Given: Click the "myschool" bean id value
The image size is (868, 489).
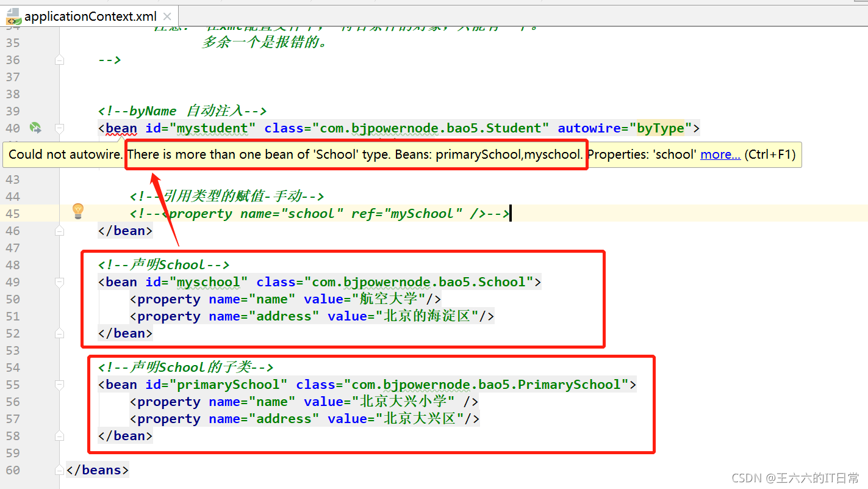Looking at the screenshot, I should [209, 282].
